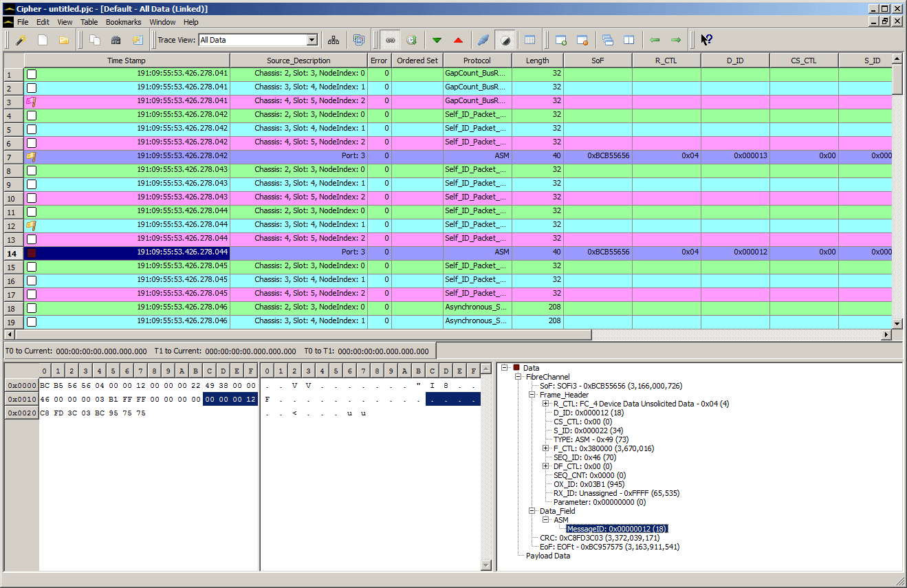Click the green right arrow navigation icon

676,40
